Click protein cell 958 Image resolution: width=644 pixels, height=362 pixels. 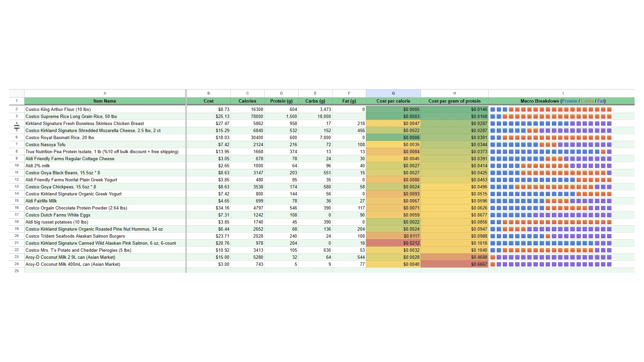coord(281,123)
